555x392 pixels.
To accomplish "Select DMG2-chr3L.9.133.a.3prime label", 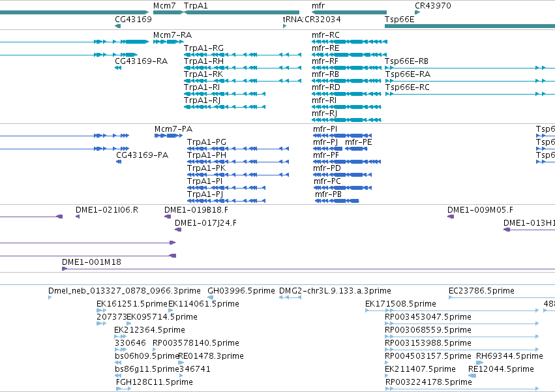I will [x=335, y=291].
